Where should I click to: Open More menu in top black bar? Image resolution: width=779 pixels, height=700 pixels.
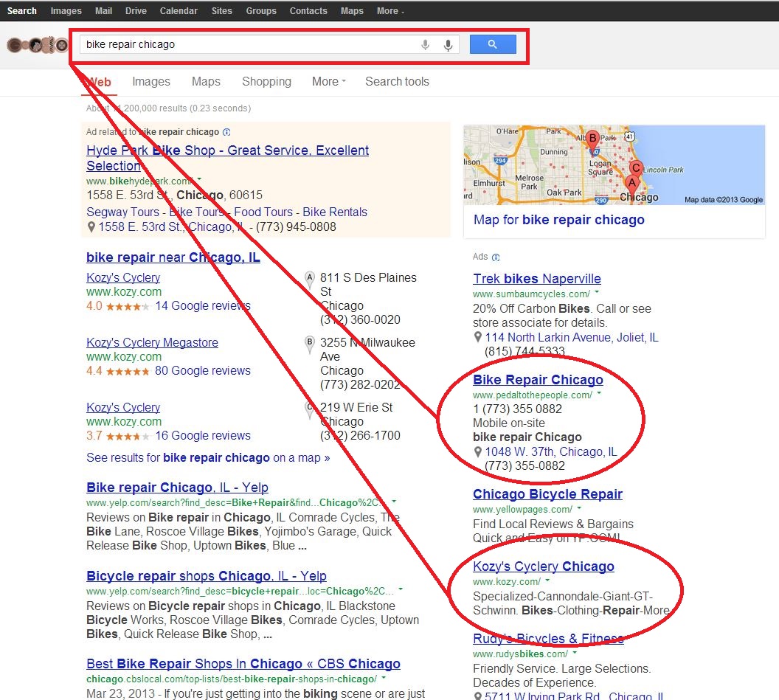click(x=390, y=11)
